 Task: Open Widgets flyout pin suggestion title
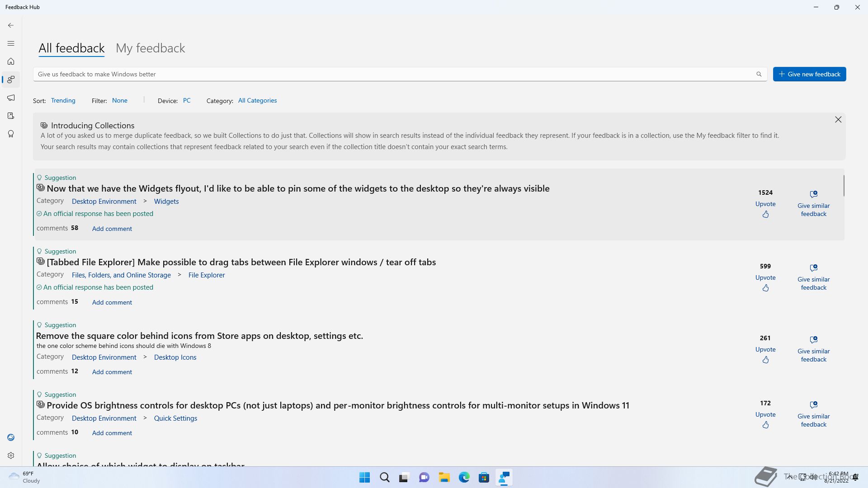click(x=298, y=188)
